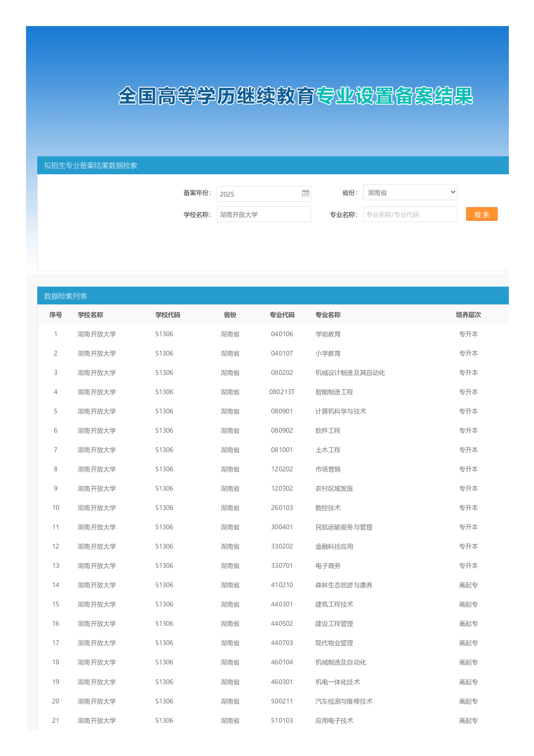This screenshot has height=756, width=534.
Task: Select the 电子商务 row entry
Action: coord(328,566)
